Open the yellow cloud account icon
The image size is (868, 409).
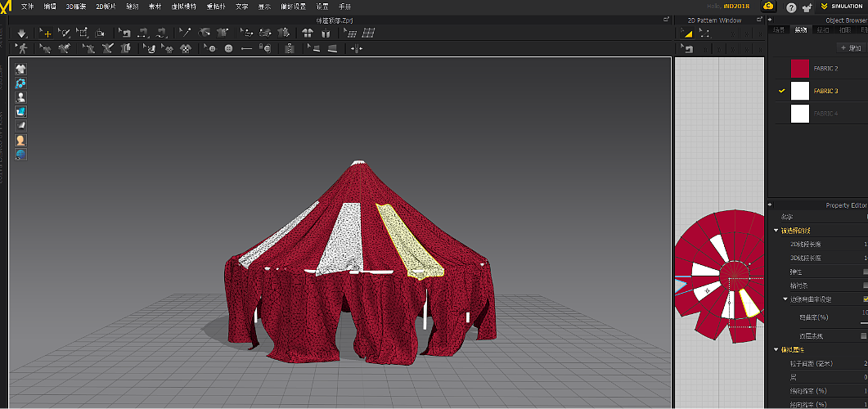(x=768, y=6)
